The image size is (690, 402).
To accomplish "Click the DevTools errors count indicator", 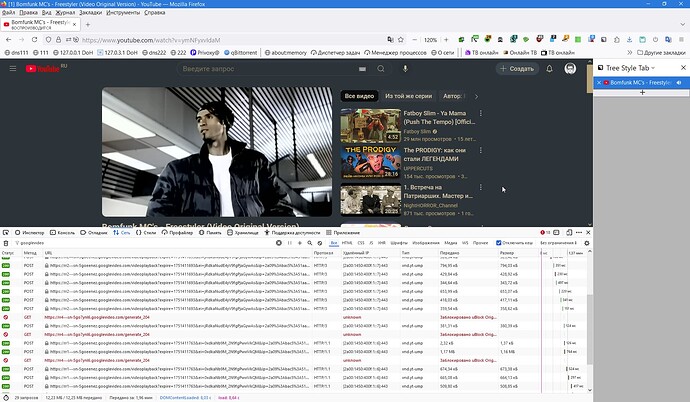I will point(545,232).
